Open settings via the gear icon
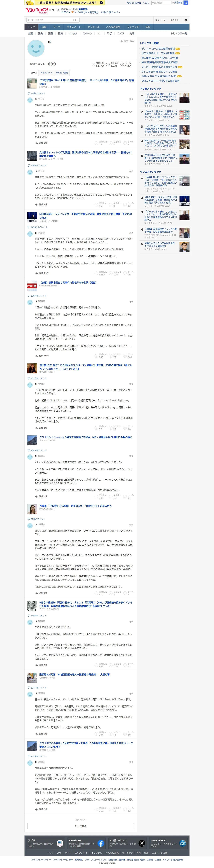 tap(186, 20)
